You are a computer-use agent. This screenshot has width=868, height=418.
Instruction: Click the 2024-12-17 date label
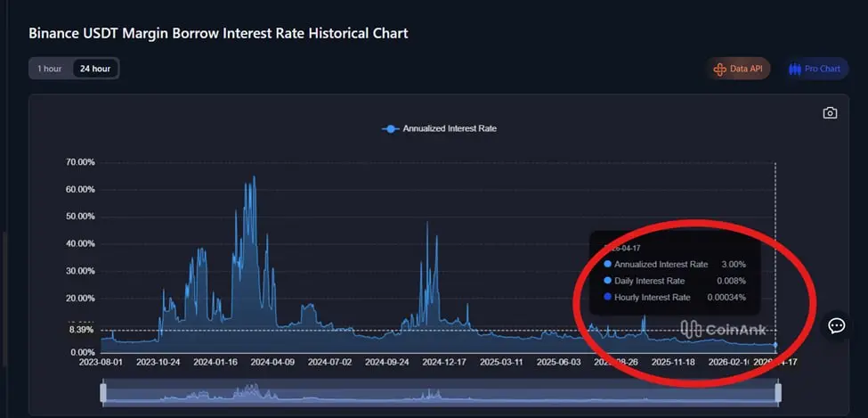click(x=444, y=362)
